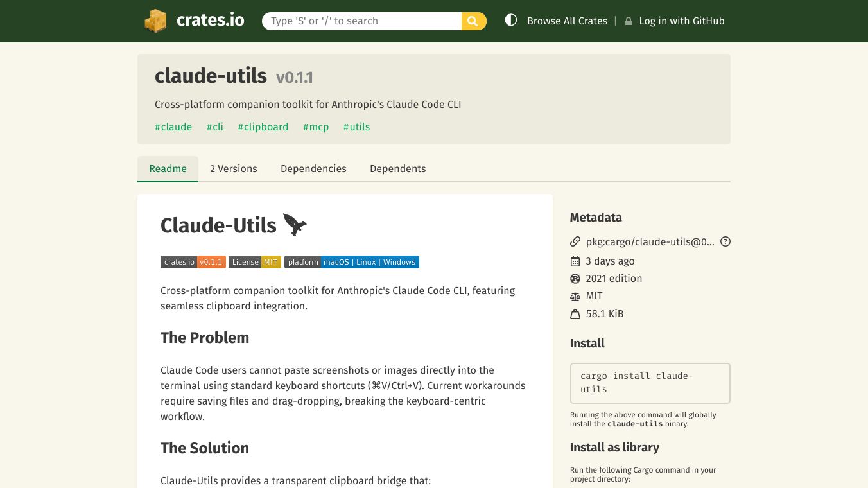Click the crates.io box logo icon
The height and width of the screenshot is (488, 868).
coord(155,21)
